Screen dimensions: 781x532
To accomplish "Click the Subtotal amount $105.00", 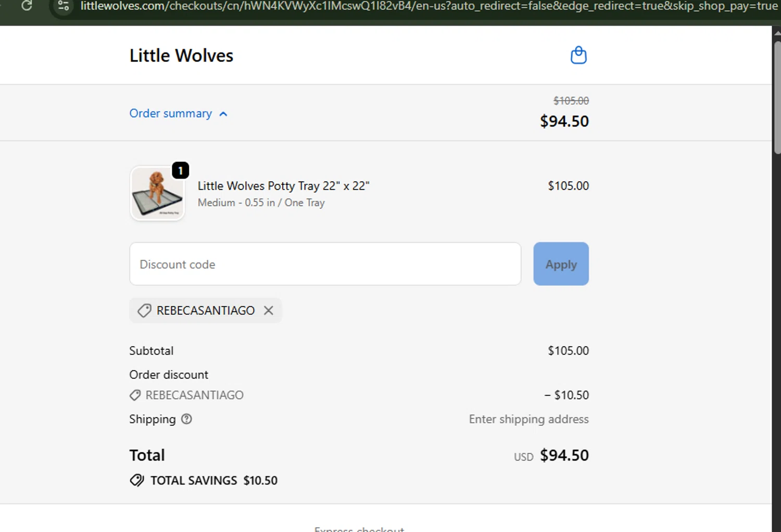I will [x=568, y=351].
